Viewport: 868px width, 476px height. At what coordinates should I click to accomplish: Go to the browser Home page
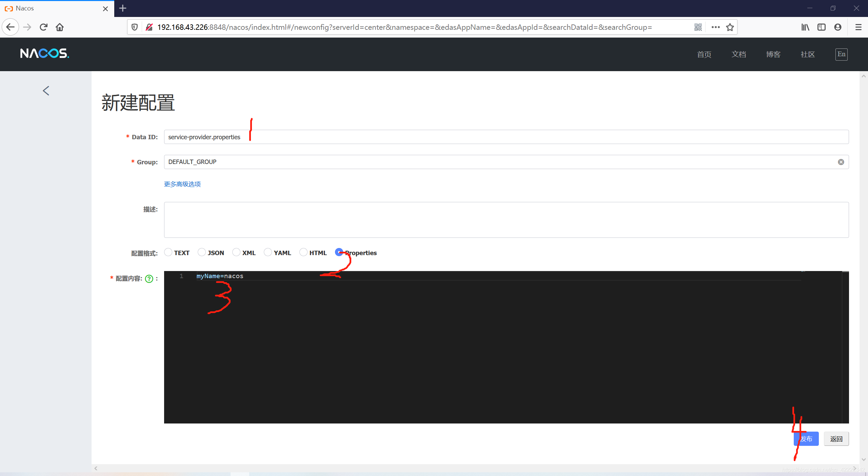click(60, 27)
